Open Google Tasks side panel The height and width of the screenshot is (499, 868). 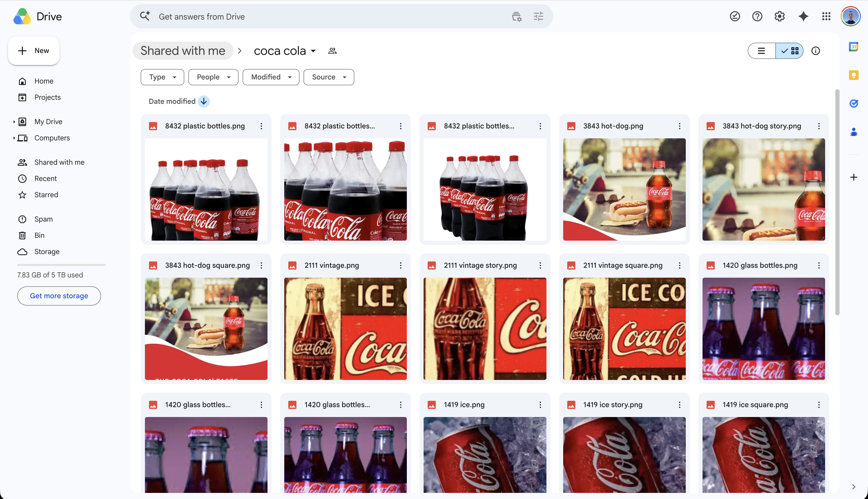tap(853, 103)
